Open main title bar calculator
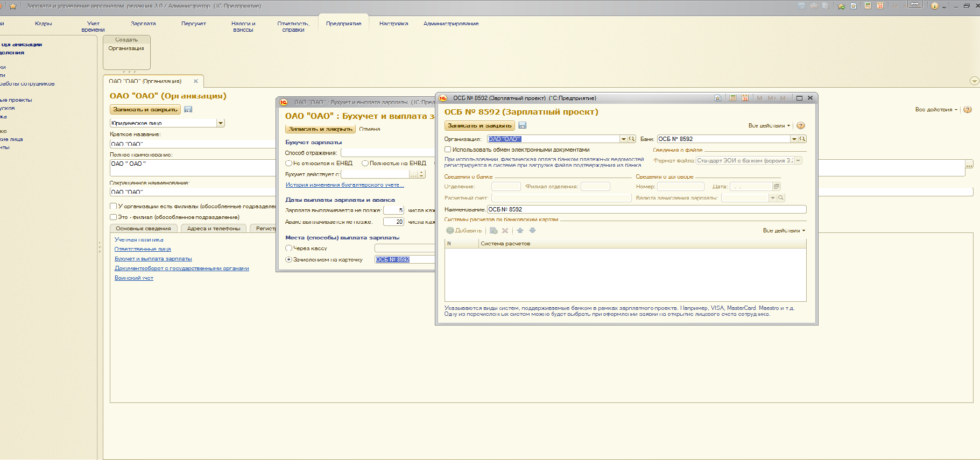The width and height of the screenshot is (980, 460). pyautogui.click(x=868, y=6)
